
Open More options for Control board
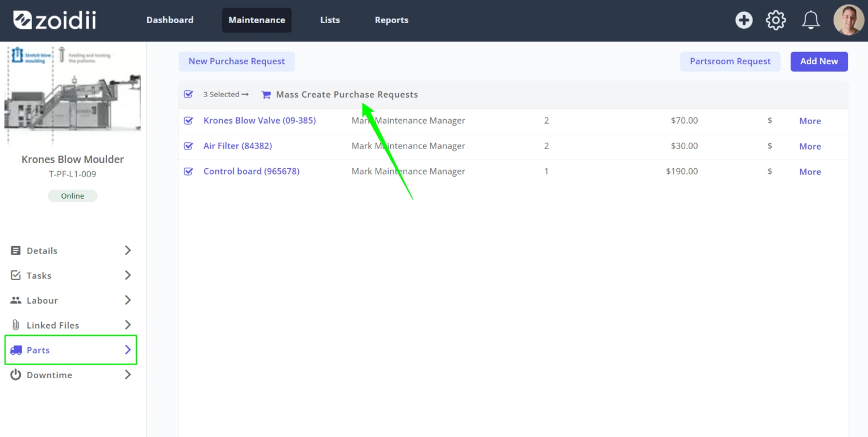810,172
